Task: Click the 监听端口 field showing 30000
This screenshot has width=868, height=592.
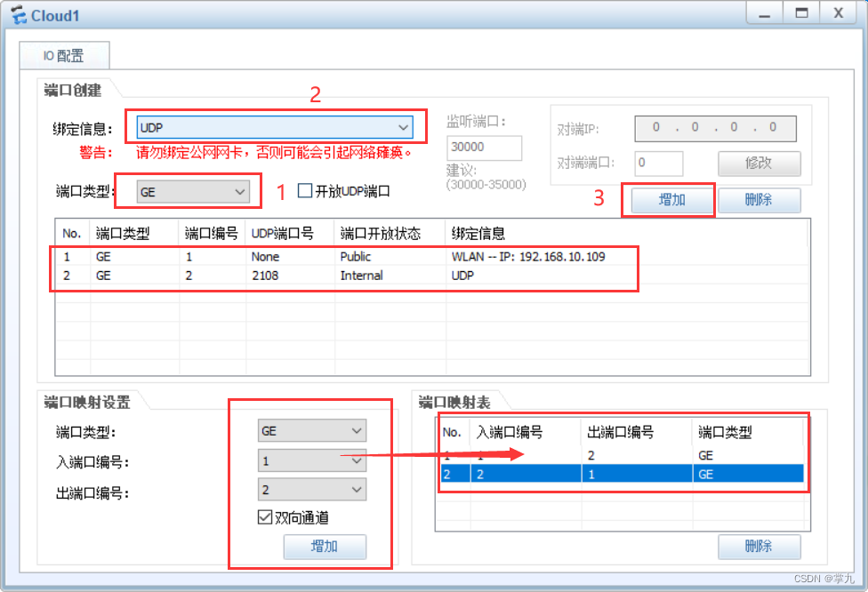Action: point(484,148)
